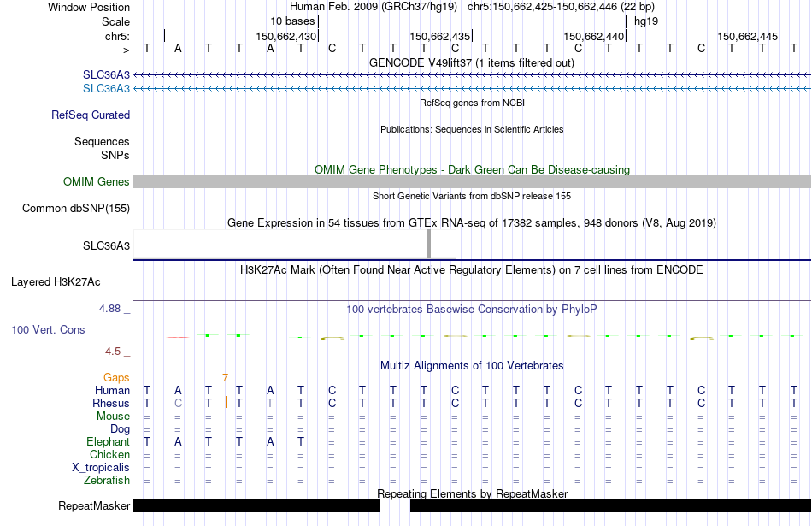Image resolution: width=812 pixels, height=526 pixels.
Task: Select the chr5: ruler label
Action: 117,36
